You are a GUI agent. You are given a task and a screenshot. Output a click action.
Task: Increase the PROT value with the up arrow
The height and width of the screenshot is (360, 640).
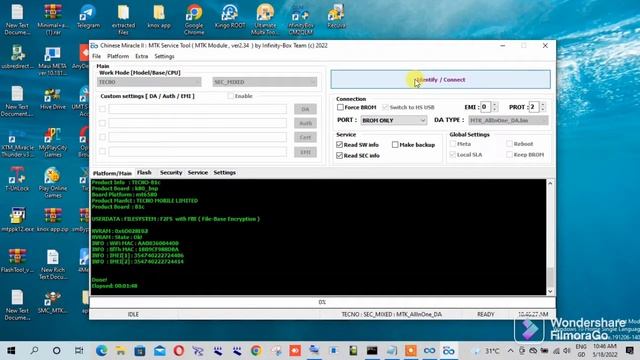tap(542, 104)
